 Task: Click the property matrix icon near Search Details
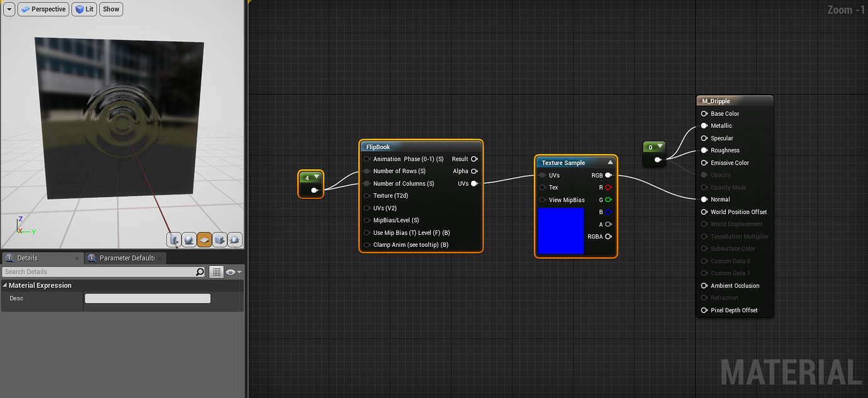(216, 271)
